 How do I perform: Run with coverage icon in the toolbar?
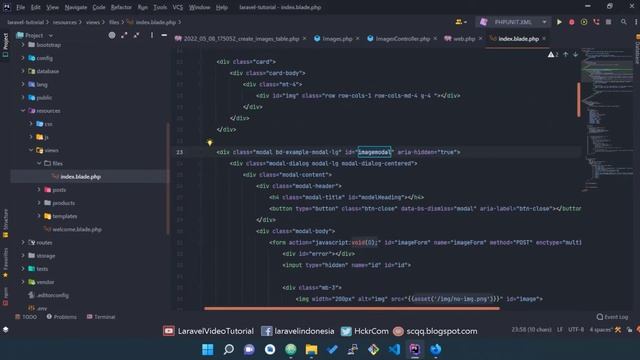(x=584, y=22)
